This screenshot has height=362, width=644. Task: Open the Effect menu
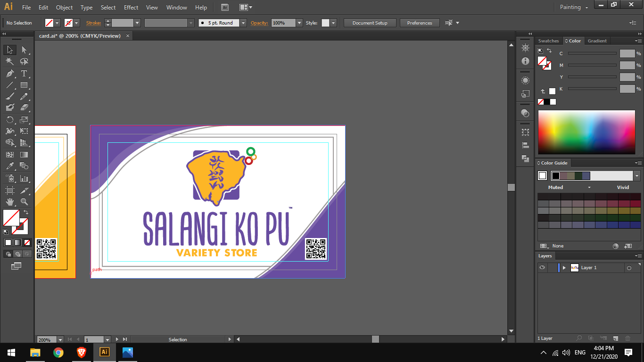click(131, 8)
